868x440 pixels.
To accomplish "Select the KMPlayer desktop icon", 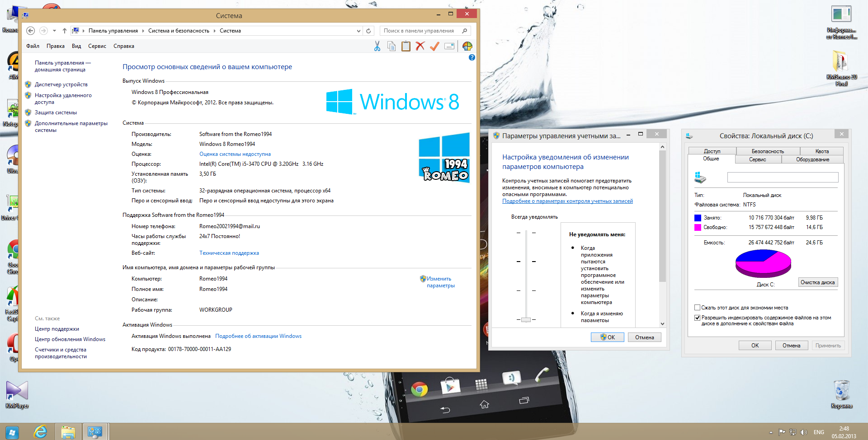I will coord(17,394).
